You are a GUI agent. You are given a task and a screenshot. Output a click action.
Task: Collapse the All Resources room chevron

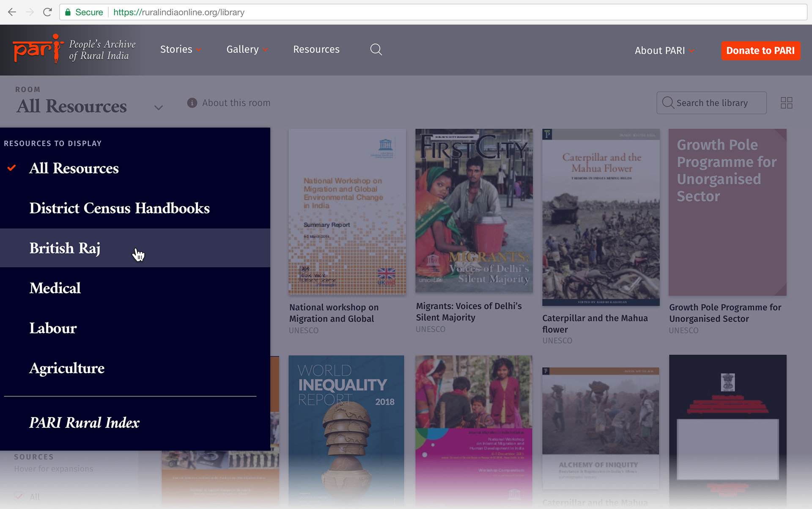159,107
